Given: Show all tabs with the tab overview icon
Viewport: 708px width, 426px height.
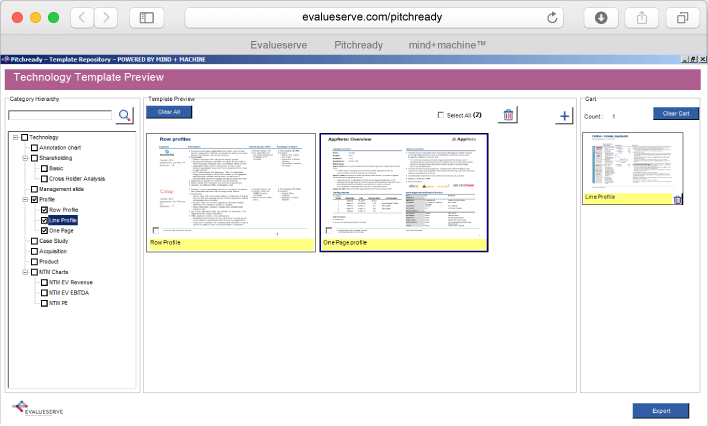Looking at the screenshot, I should click(682, 18).
